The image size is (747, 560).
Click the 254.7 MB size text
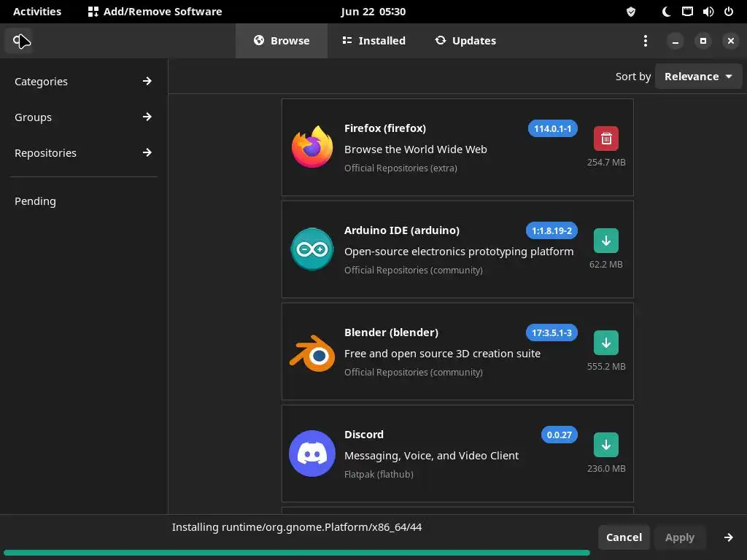606,163
